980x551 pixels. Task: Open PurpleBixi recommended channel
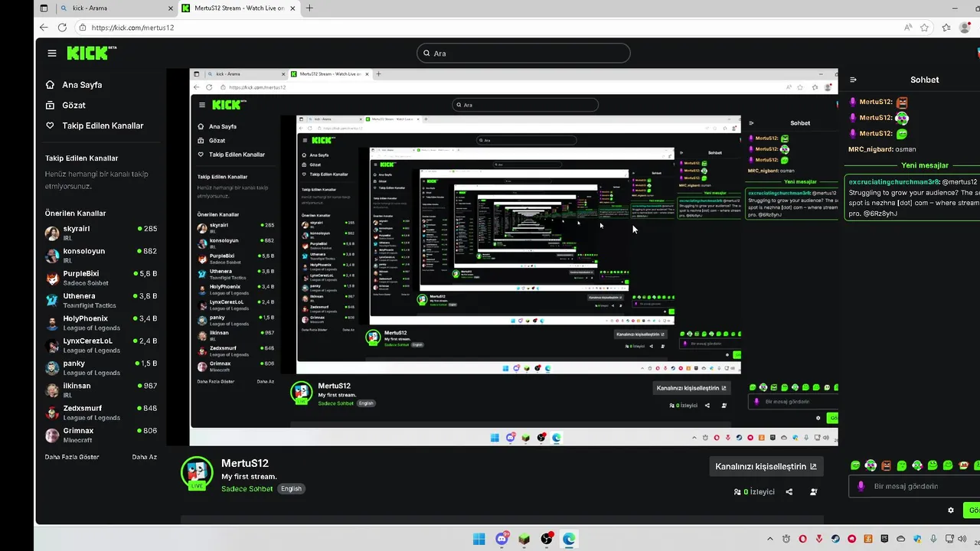pos(100,278)
